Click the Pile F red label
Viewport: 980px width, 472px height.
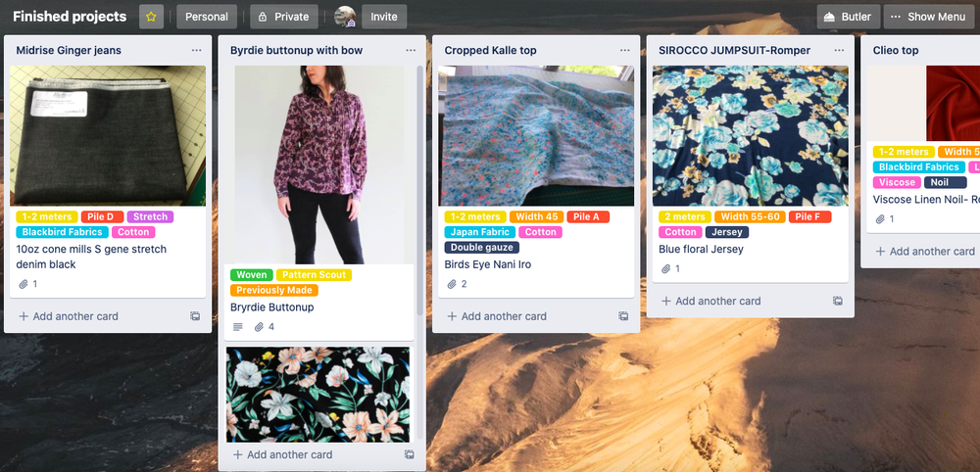click(x=809, y=216)
